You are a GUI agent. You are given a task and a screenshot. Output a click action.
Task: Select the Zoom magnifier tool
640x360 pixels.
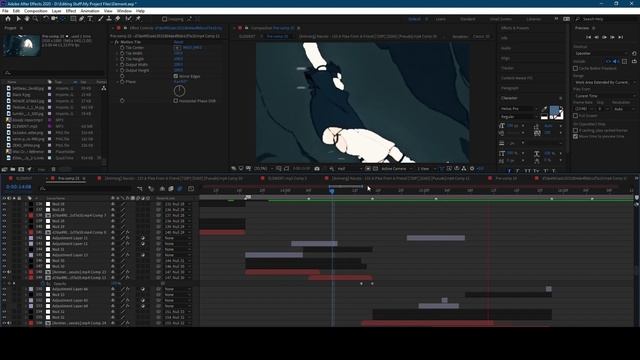(36, 19)
